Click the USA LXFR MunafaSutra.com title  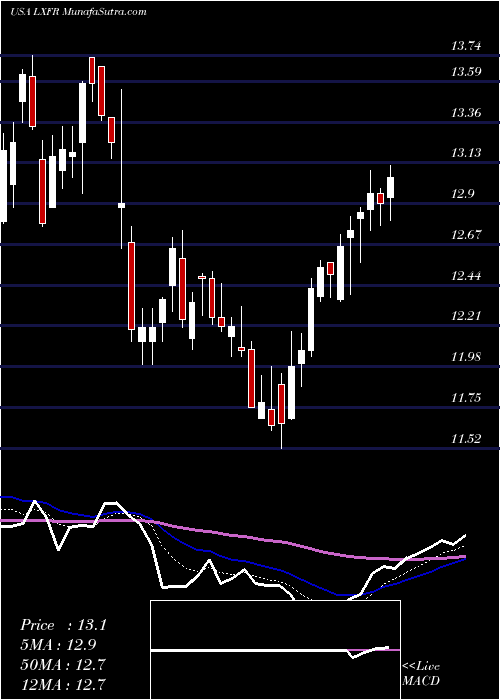click(x=78, y=12)
